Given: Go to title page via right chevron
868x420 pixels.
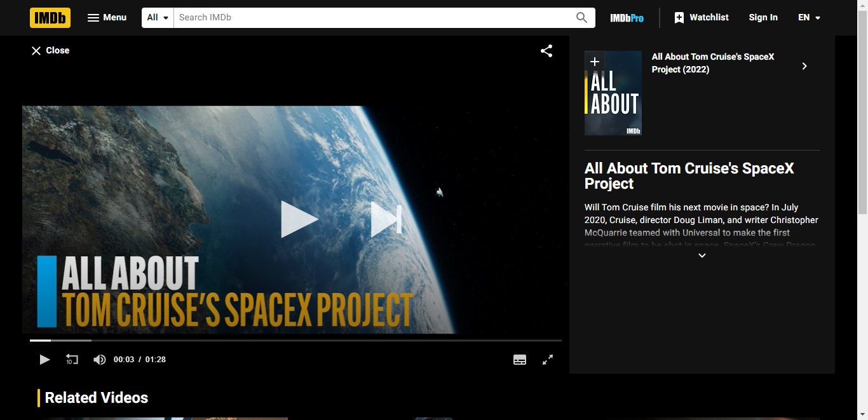Looking at the screenshot, I should 804,66.
